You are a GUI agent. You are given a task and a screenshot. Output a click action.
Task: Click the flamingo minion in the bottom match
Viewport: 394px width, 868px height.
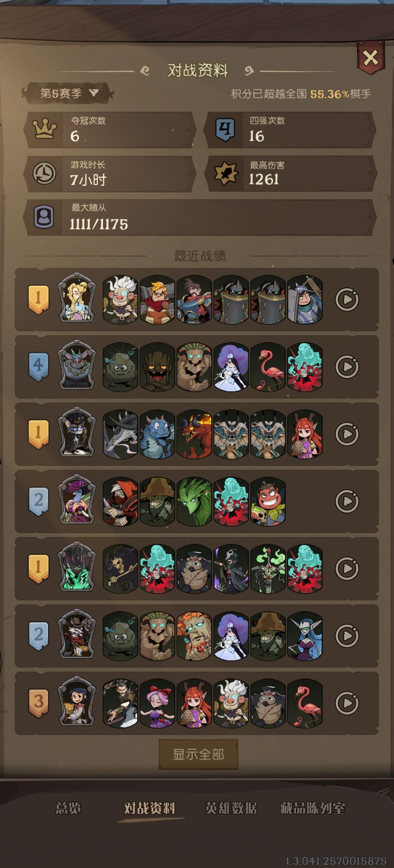point(305,703)
